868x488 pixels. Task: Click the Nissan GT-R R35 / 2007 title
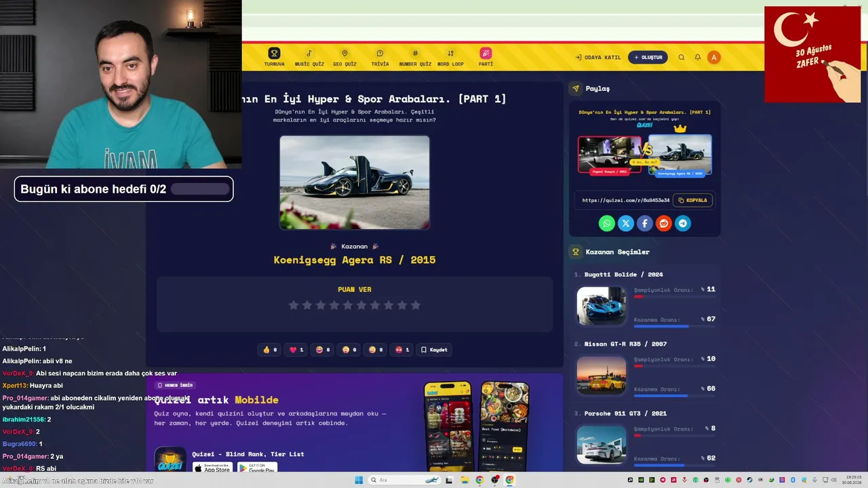[x=625, y=344]
